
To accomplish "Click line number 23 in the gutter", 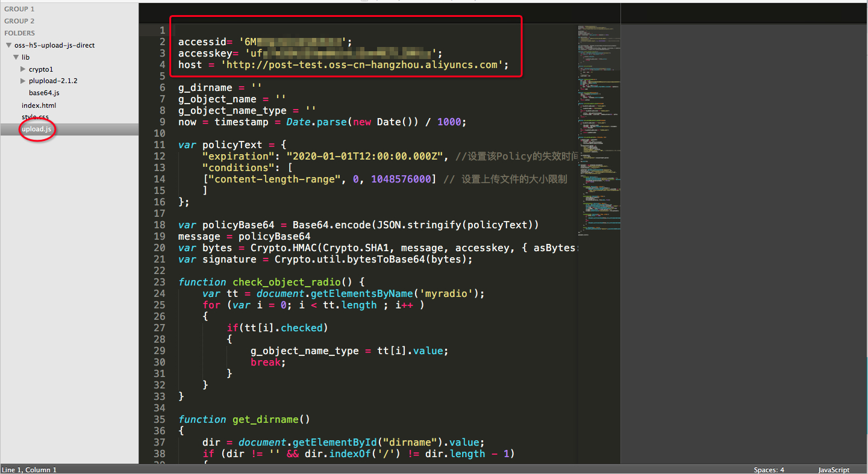I will [x=159, y=282].
